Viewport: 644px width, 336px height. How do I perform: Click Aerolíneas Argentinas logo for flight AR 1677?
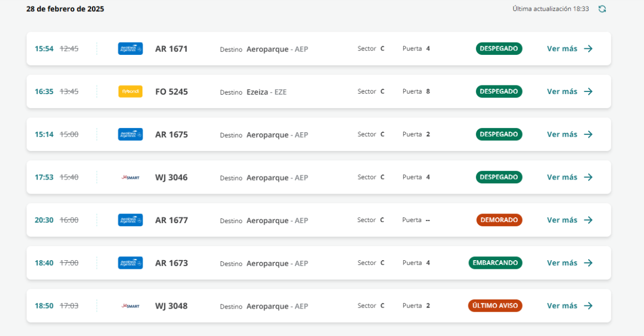coord(130,220)
